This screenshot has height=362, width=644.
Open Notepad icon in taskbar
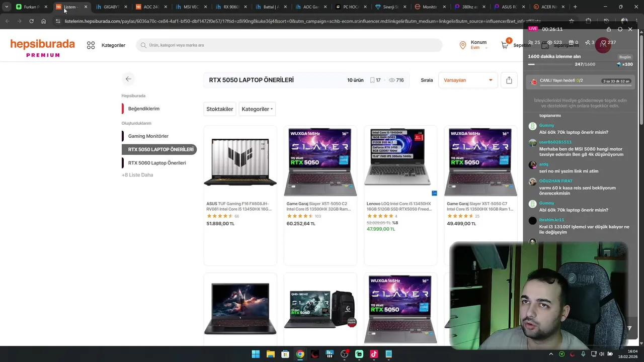click(x=388, y=354)
